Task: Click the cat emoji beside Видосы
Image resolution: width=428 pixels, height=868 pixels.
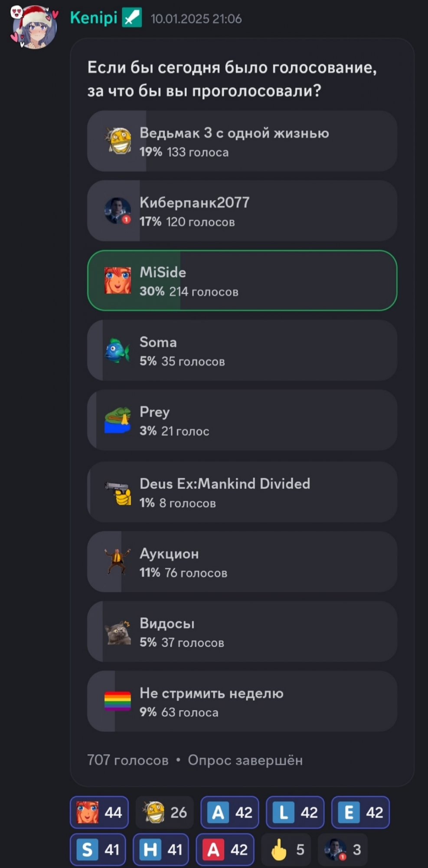Action: 118,632
